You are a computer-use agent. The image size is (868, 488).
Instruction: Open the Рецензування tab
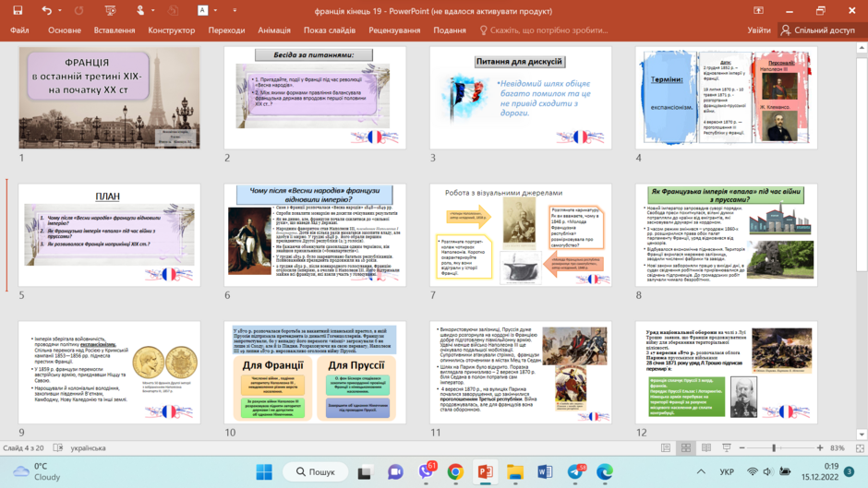pyautogui.click(x=394, y=30)
